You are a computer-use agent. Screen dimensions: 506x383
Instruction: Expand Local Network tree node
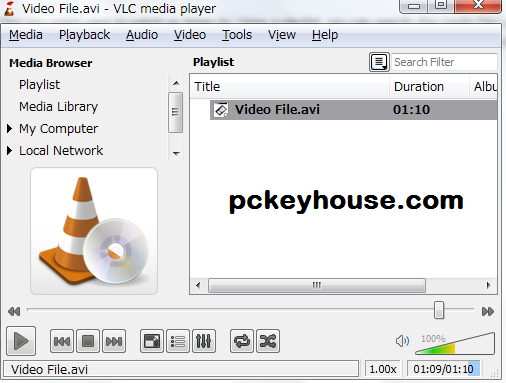click(x=9, y=150)
